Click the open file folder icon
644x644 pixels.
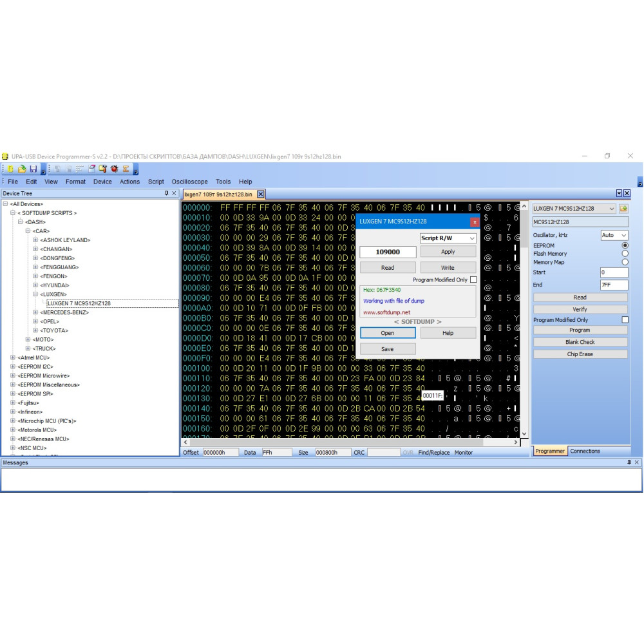[22, 169]
